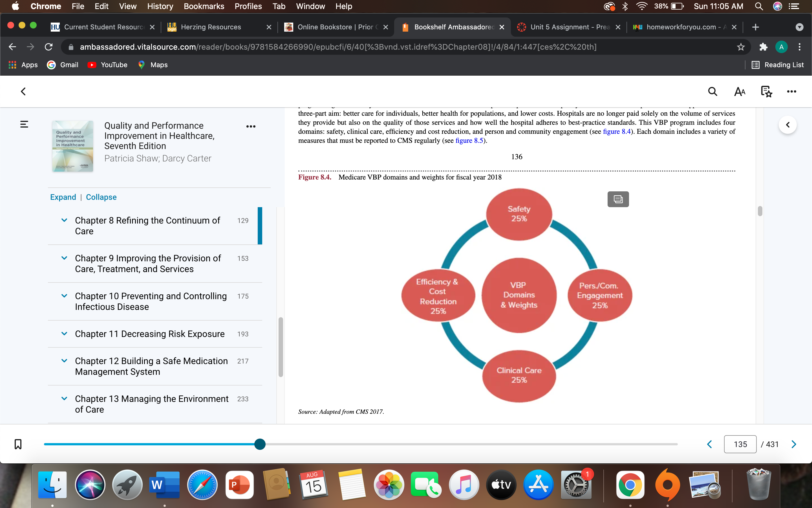Switch to Online Bookstore tab
The width and height of the screenshot is (812, 508).
click(x=336, y=27)
